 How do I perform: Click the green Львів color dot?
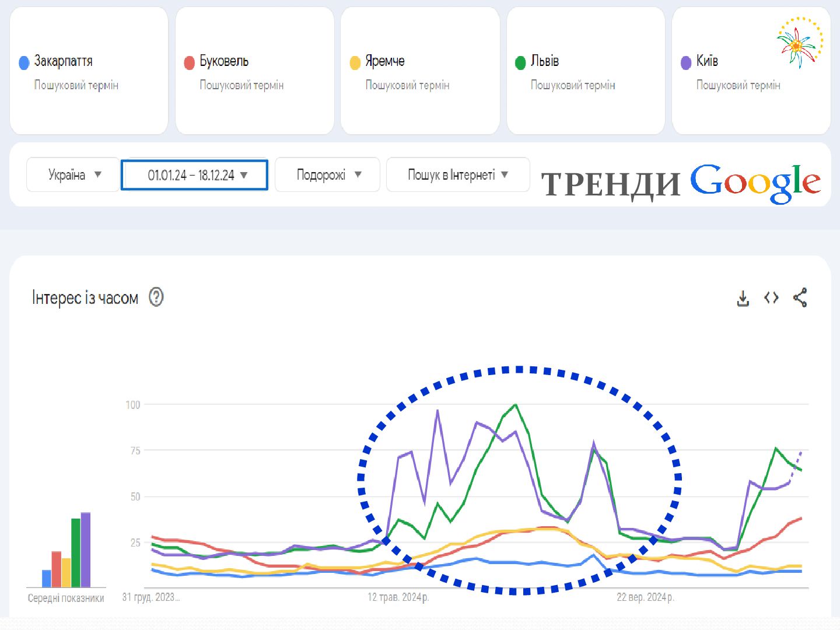[x=520, y=63]
